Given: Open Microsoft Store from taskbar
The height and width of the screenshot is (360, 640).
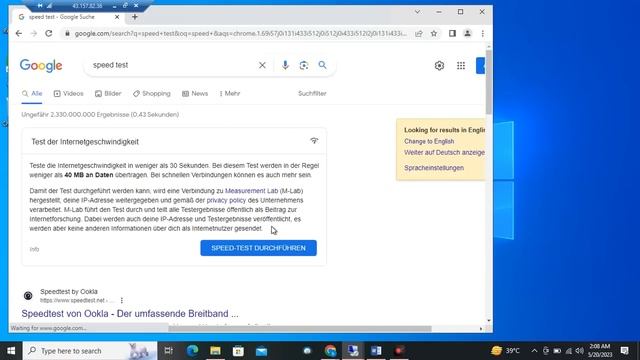Looking at the screenshot, I should [238, 351].
